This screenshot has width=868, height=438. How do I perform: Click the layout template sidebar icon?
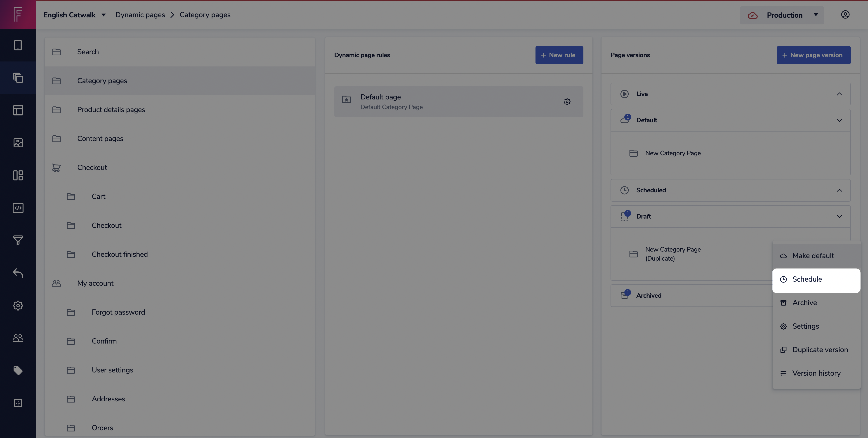coord(18,110)
